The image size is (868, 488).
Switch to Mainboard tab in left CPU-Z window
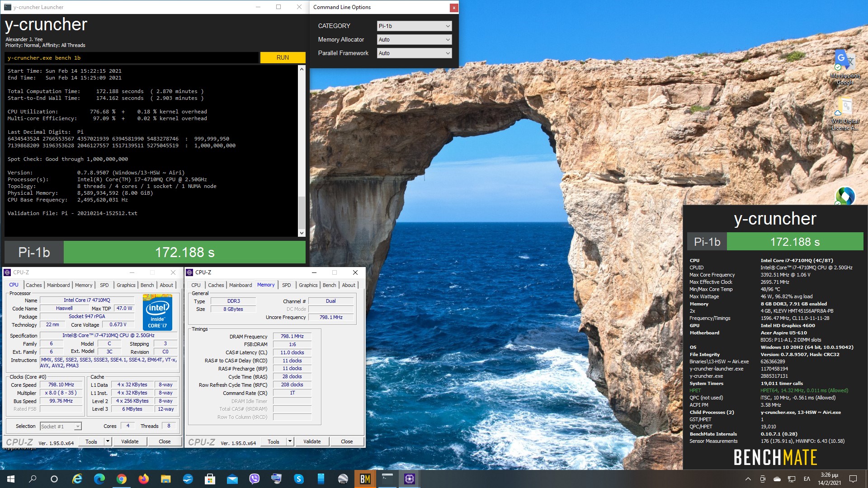58,285
